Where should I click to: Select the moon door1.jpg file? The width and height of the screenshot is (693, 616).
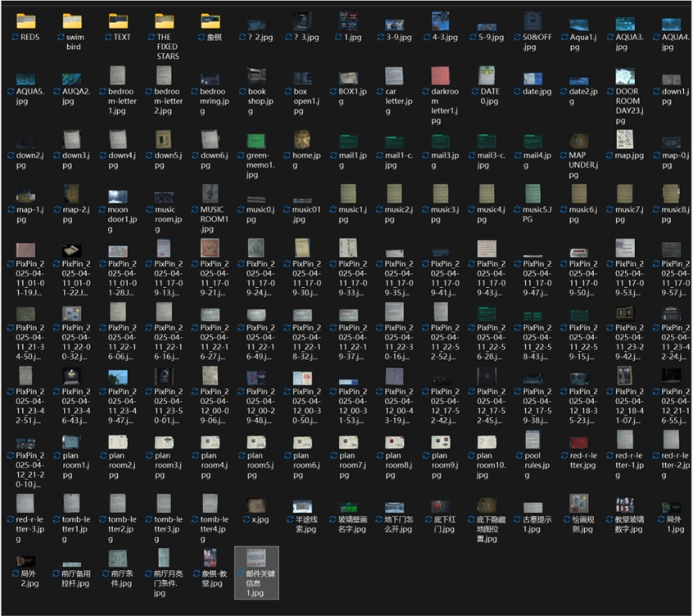click(118, 209)
